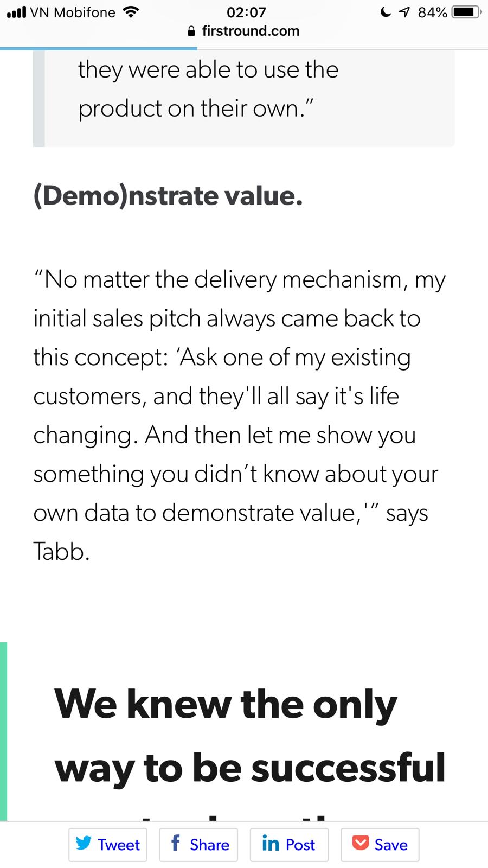The width and height of the screenshot is (488, 868).
Task: Tap the battery icon in status bar
Action: [x=466, y=12]
